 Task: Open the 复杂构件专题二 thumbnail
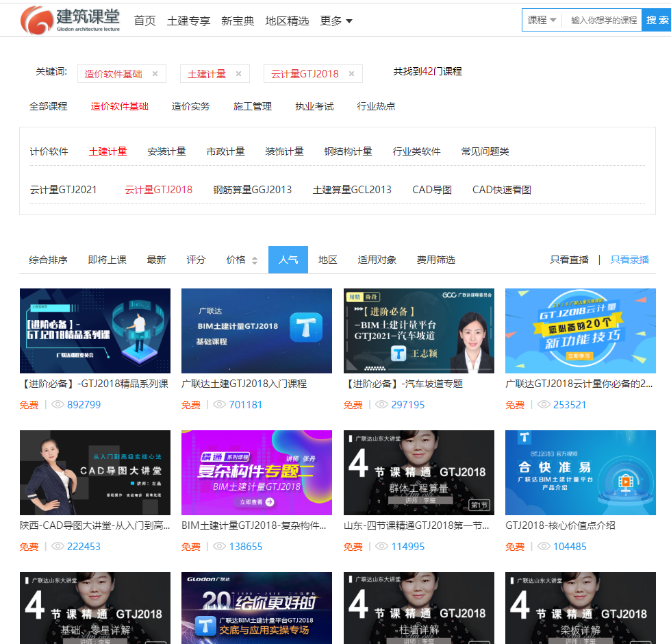(257, 472)
